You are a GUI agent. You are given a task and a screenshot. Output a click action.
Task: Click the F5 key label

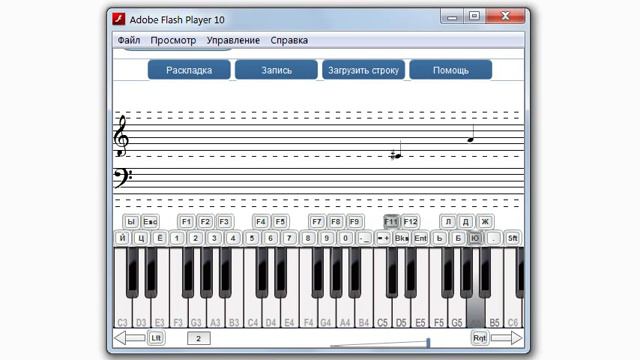coord(280,222)
